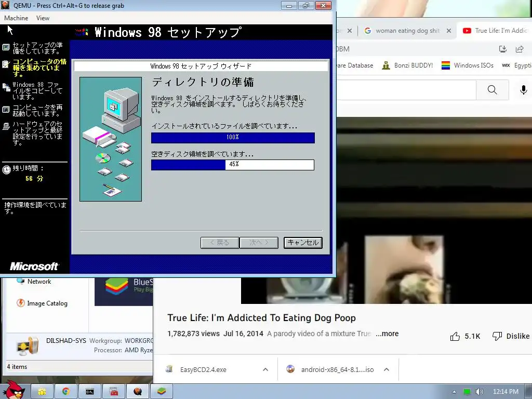Click the grayed 次へ (Next) button in the wizard

259,243
